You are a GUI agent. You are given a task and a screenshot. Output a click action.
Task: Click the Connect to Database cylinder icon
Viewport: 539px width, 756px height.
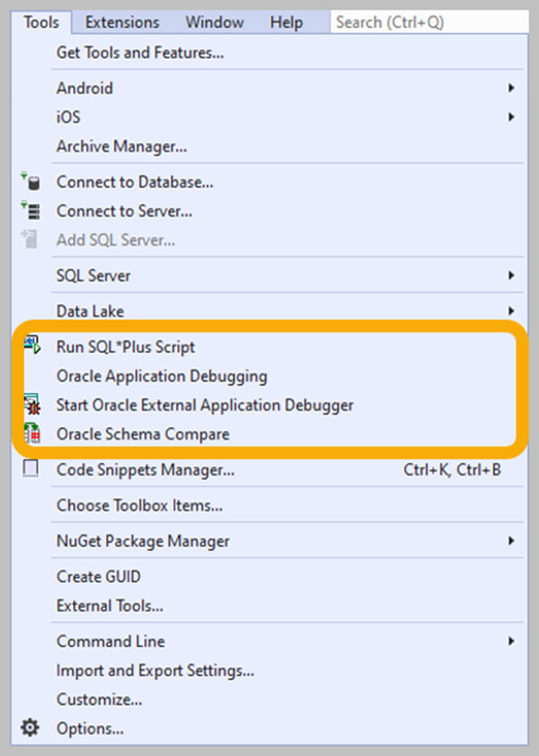[x=31, y=182]
